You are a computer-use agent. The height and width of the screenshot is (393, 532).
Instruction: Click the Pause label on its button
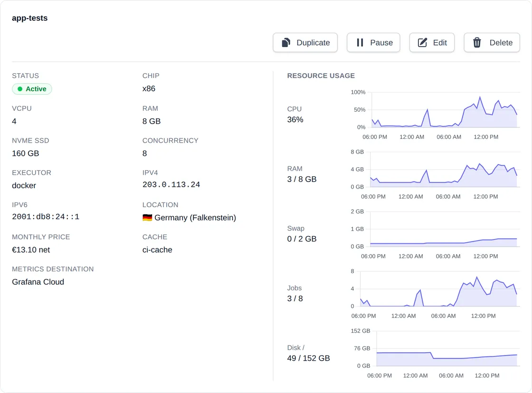[381, 42]
